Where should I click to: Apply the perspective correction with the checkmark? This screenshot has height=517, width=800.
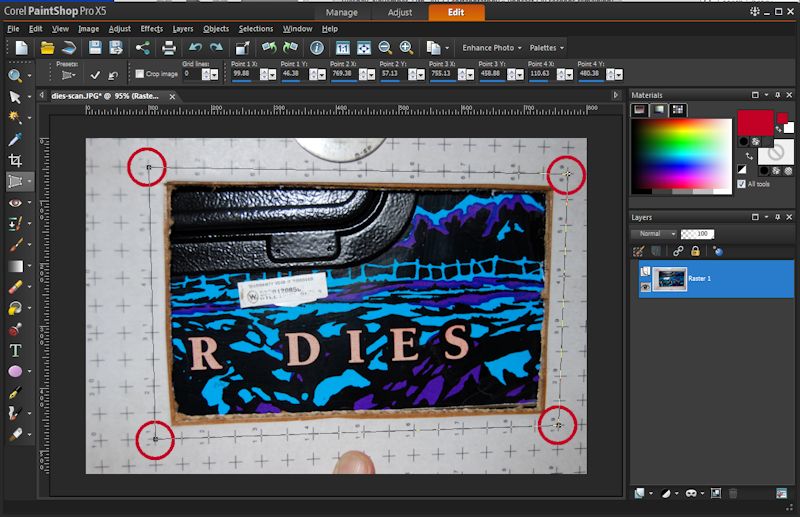(x=95, y=74)
